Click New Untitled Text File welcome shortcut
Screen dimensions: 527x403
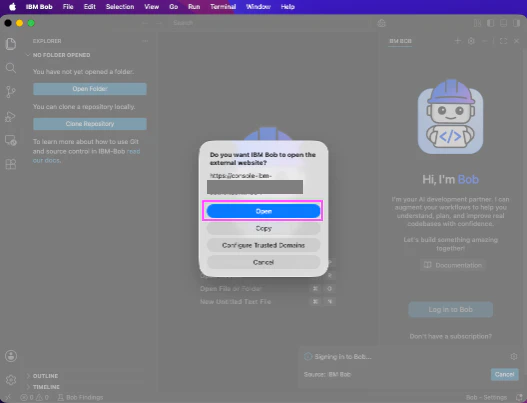pyautogui.click(x=268, y=302)
